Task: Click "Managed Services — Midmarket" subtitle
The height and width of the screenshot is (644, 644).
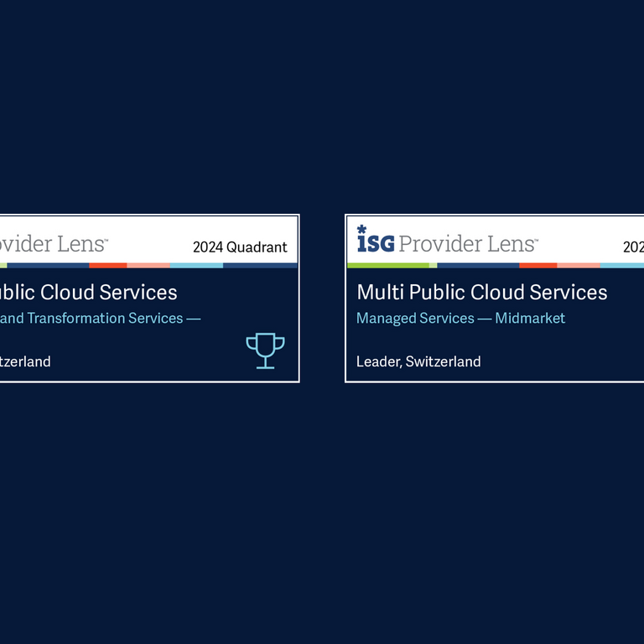Action: (x=460, y=319)
